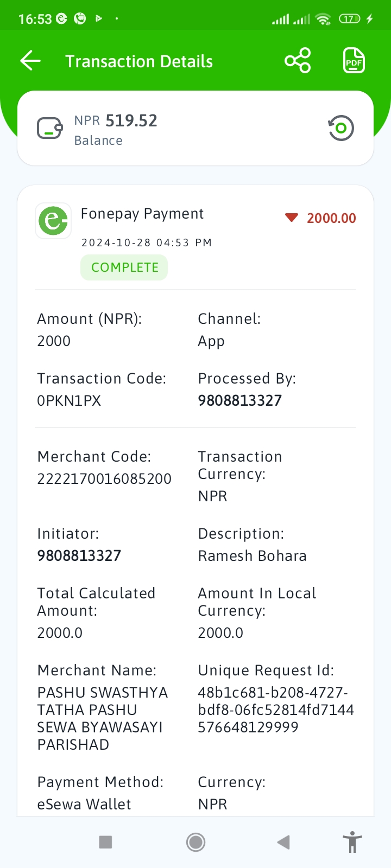The image size is (391, 868).
Task: Tap the Transaction Details title
Action: coord(139,61)
